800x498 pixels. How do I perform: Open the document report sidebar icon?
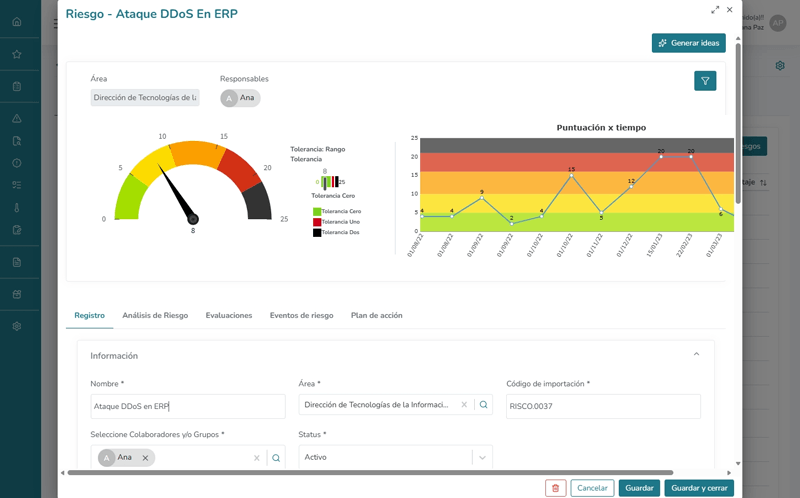[17, 262]
